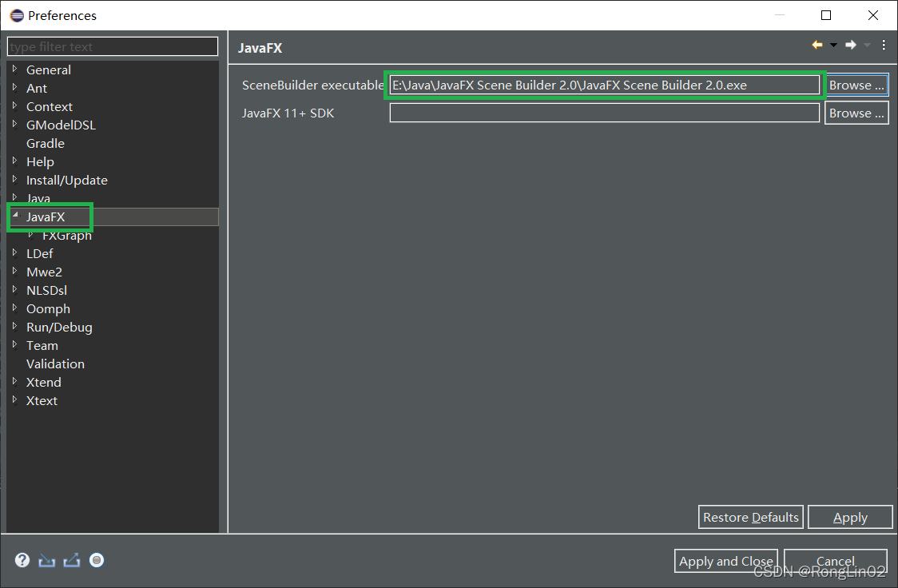Expand the Install/Update tree node
The width and height of the screenshot is (898, 588).
(x=15, y=179)
